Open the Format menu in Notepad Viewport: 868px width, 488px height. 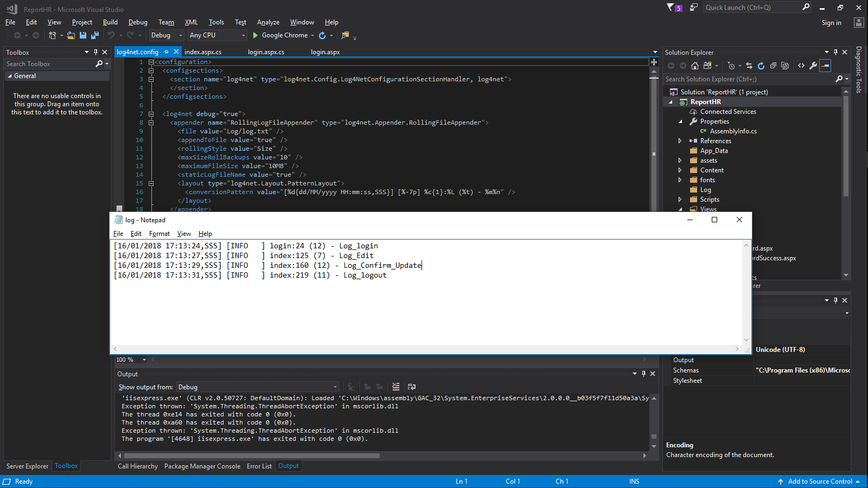(x=159, y=234)
